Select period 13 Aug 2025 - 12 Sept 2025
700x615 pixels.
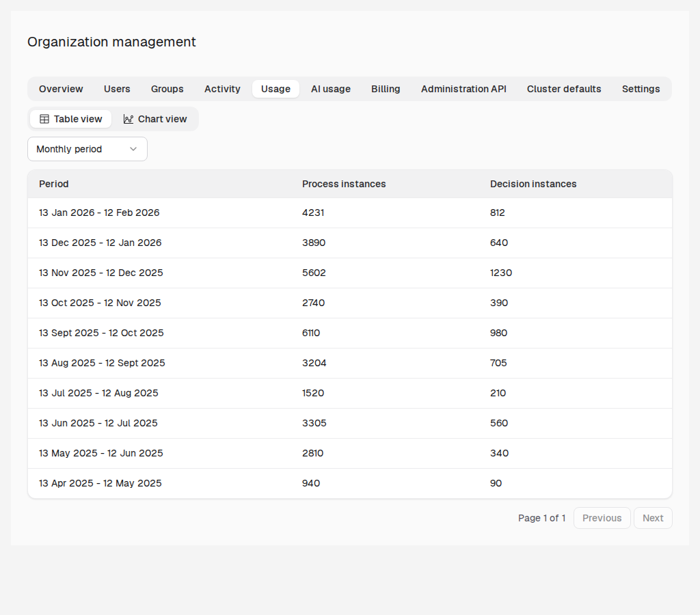102,363
